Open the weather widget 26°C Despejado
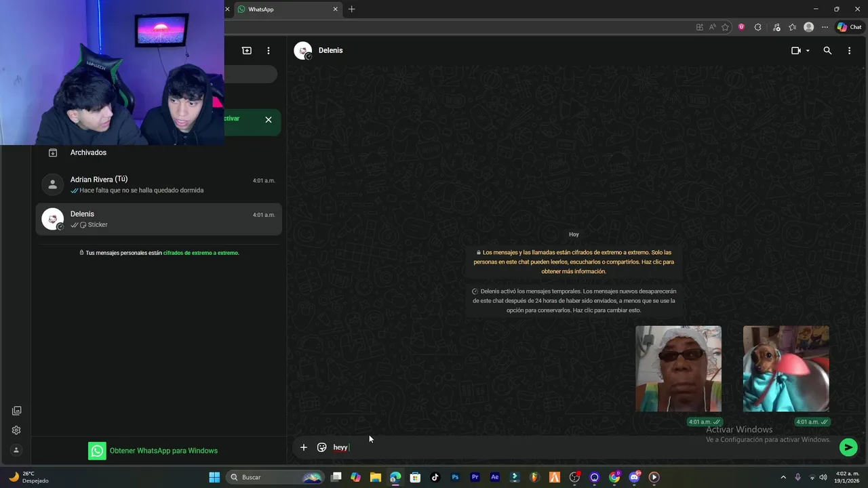Screen dimensions: 868x488 click(x=28, y=477)
